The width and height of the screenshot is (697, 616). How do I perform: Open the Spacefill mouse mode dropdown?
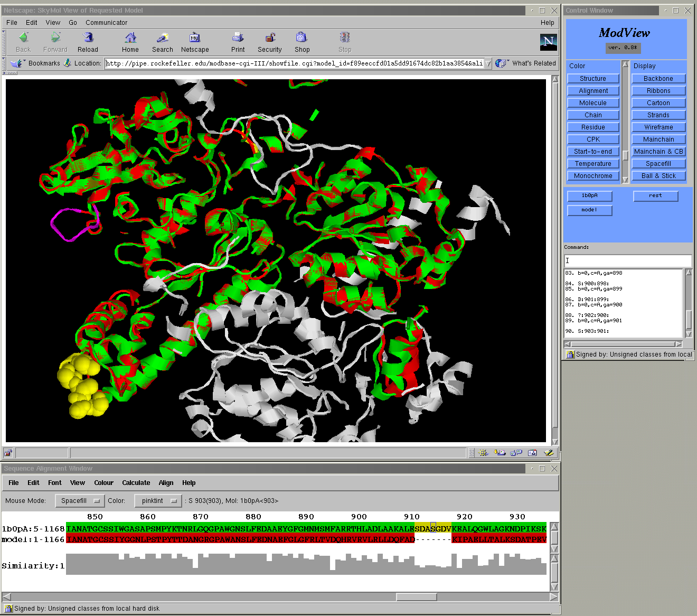click(80, 501)
